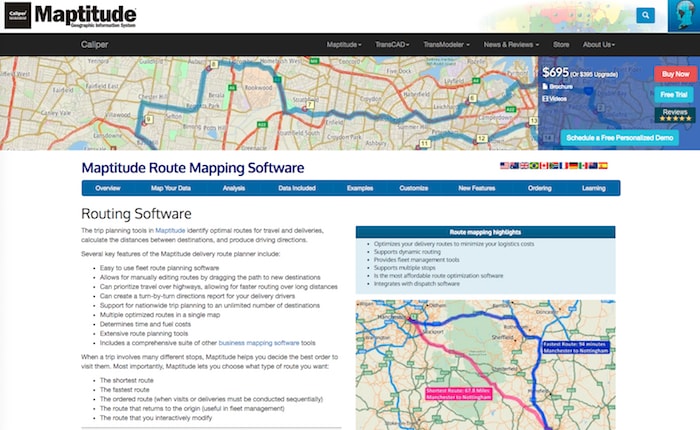
Task: Open the Maptitude dropdown menu
Action: pyautogui.click(x=344, y=45)
